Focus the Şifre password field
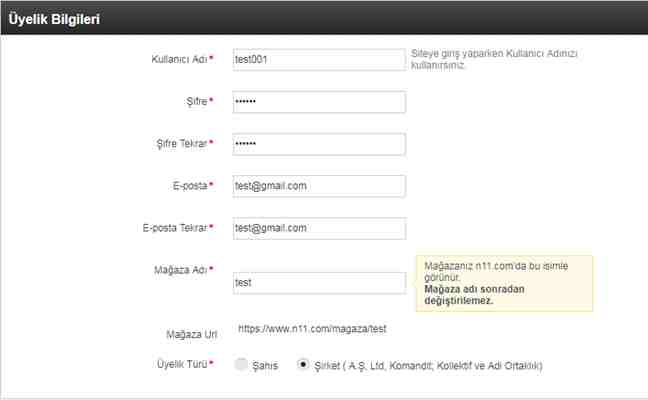The height and width of the screenshot is (400, 648). [318, 102]
